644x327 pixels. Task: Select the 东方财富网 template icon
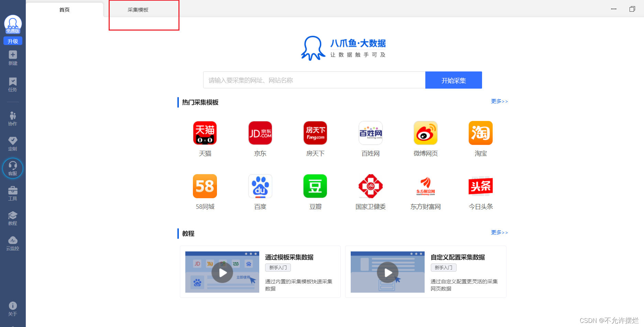click(x=426, y=186)
